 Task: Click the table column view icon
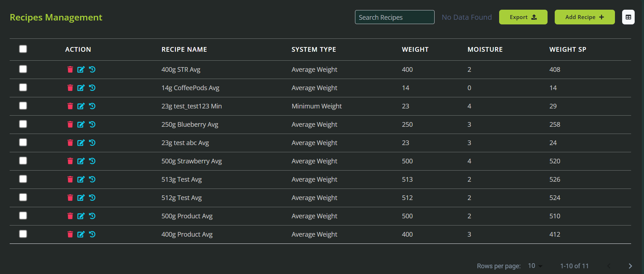point(628,17)
